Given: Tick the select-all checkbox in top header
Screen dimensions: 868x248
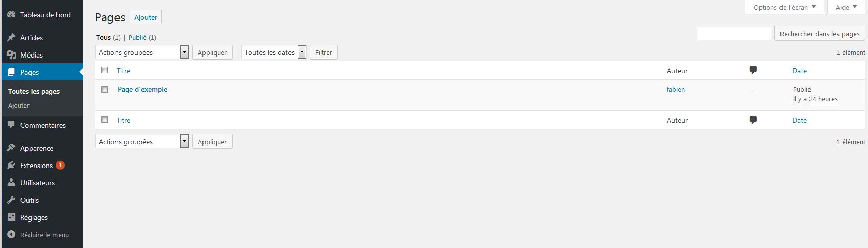Looking at the screenshot, I should click(x=105, y=70).
